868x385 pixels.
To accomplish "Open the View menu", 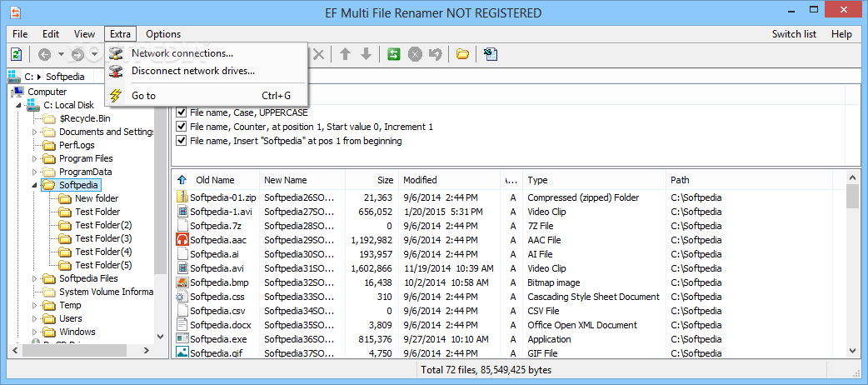I will (84, 34).
